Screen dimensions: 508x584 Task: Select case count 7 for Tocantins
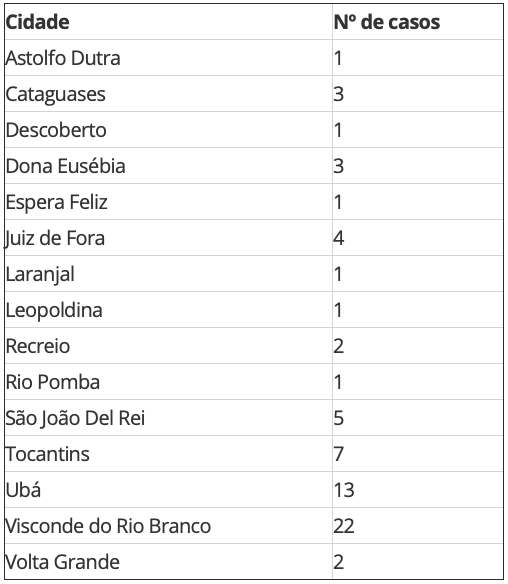(x=339, y=454)
